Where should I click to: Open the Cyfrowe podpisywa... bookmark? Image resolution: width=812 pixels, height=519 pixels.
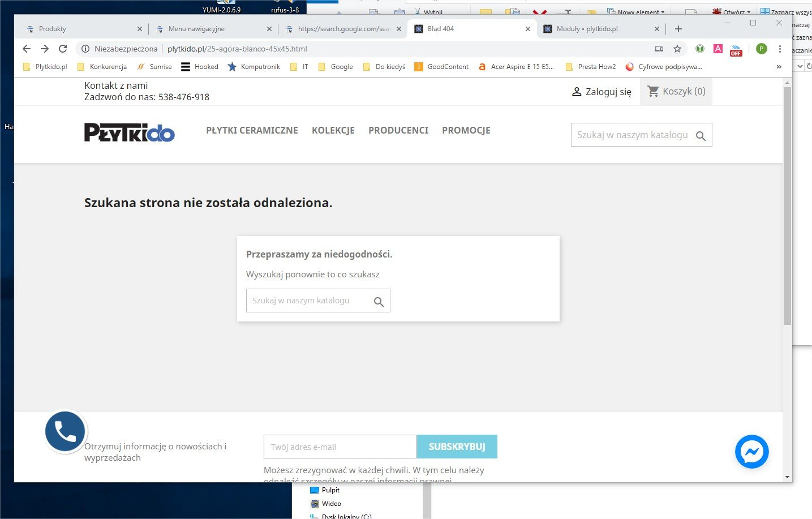pos(664,67)
